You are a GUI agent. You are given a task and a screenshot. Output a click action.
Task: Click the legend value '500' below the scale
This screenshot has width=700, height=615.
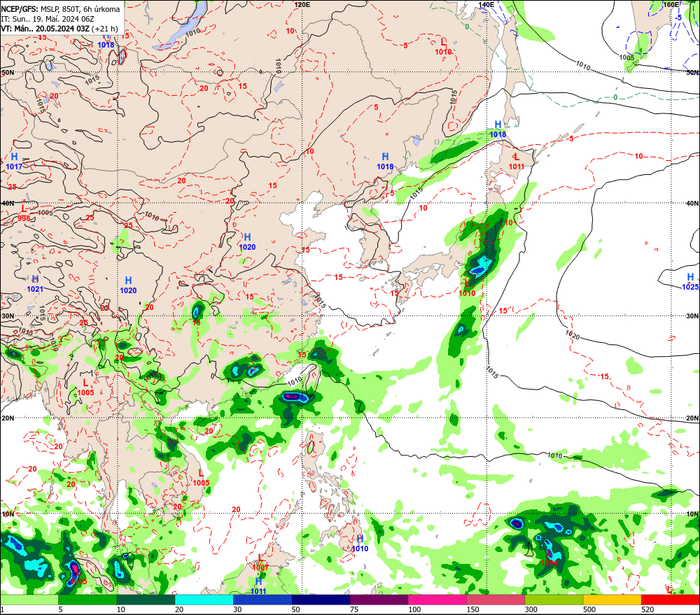589,609
